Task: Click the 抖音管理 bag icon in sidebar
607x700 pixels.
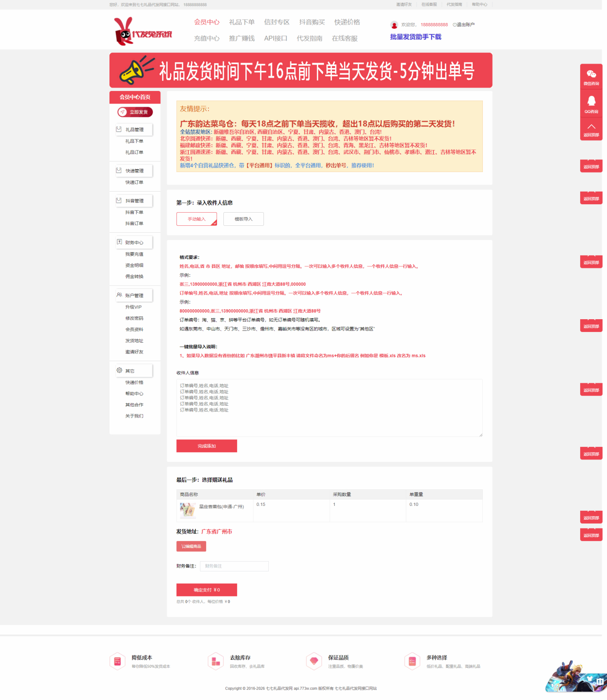Action: (119, 200)
